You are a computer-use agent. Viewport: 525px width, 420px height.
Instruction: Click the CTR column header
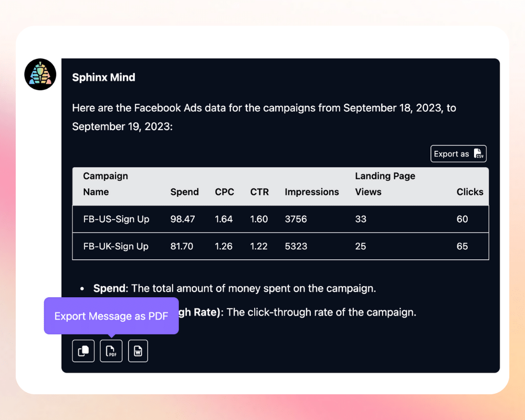[259, 192]
